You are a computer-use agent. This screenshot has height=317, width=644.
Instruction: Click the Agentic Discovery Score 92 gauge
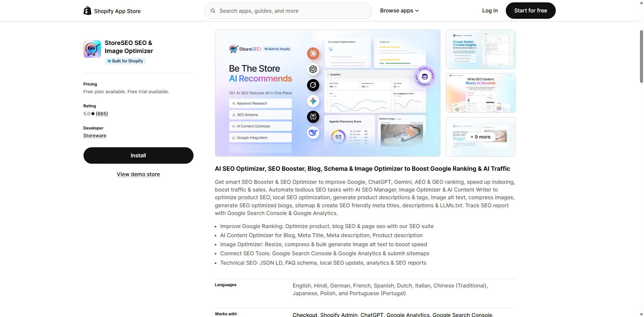(x=338, y=137)
